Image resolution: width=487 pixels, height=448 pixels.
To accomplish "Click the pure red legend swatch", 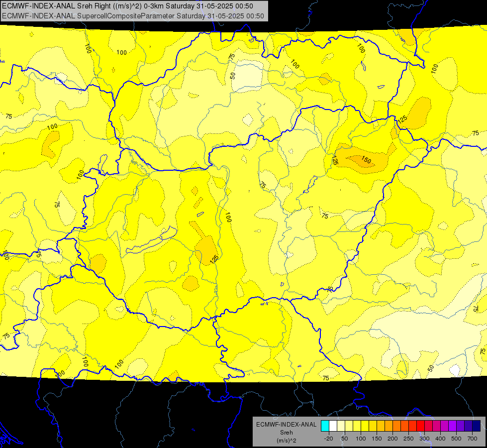I will [420, 426].
